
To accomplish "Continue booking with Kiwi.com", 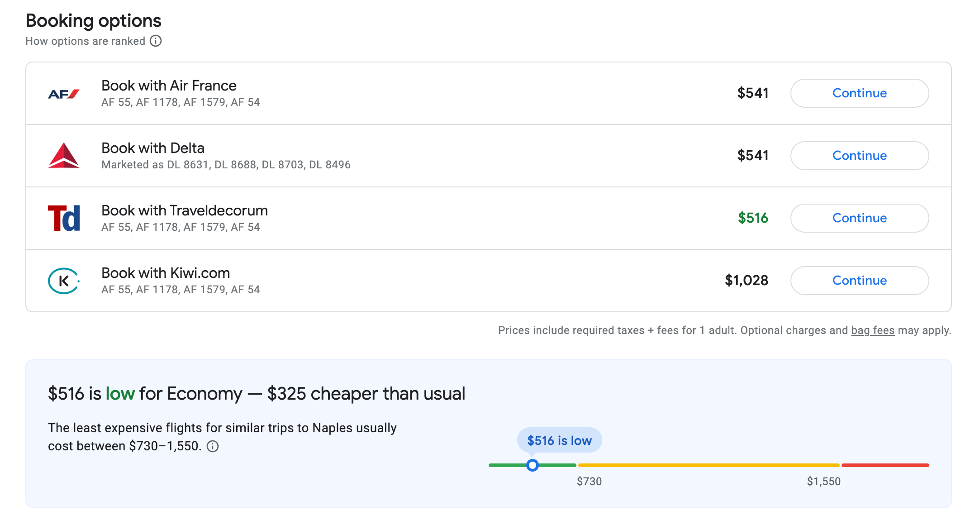I will (x=859, y=281).
